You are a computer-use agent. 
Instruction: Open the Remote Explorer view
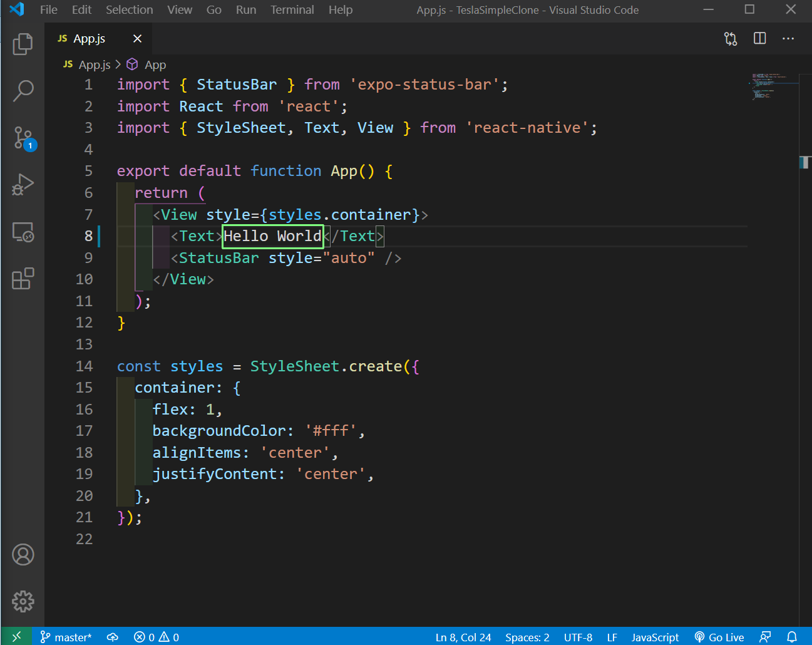(23, 232)
